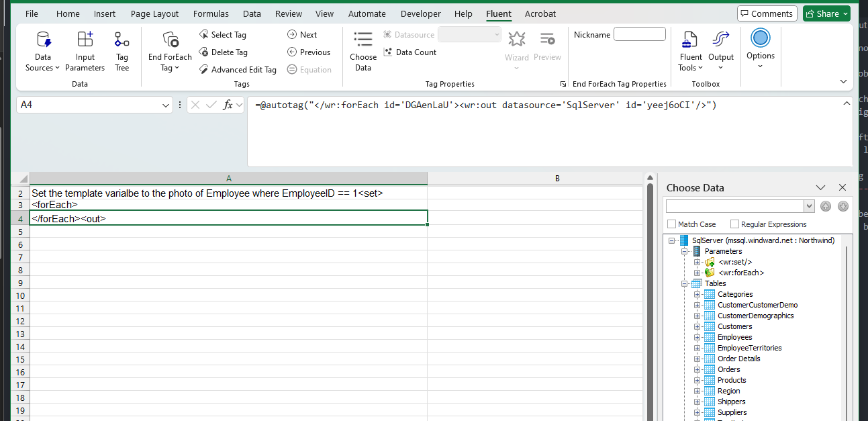Expand the formula bar
The image size is (868, 421).
(x=847, y=103)
